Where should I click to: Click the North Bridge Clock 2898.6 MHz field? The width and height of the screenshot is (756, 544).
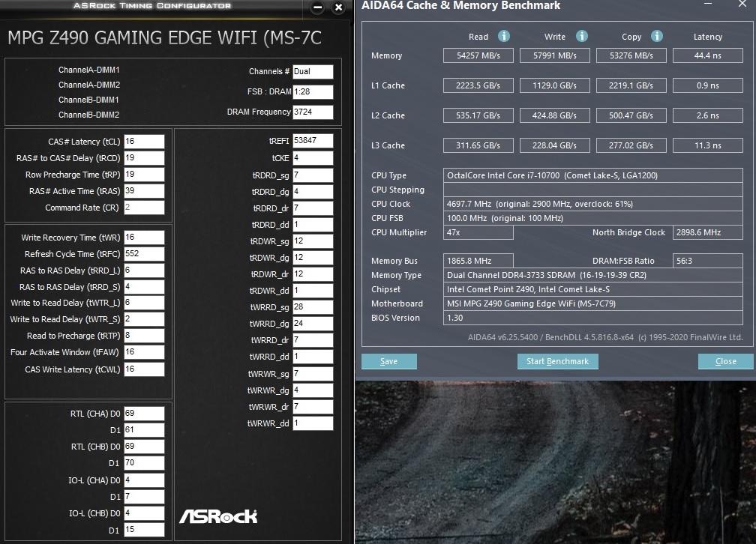(708, 232)
